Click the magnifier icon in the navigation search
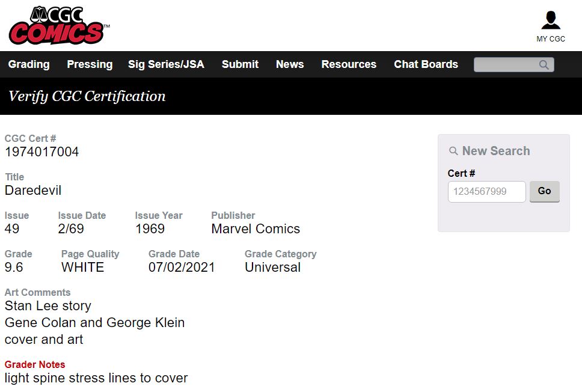The image size is (582, 392). click(x=544, y=65)
